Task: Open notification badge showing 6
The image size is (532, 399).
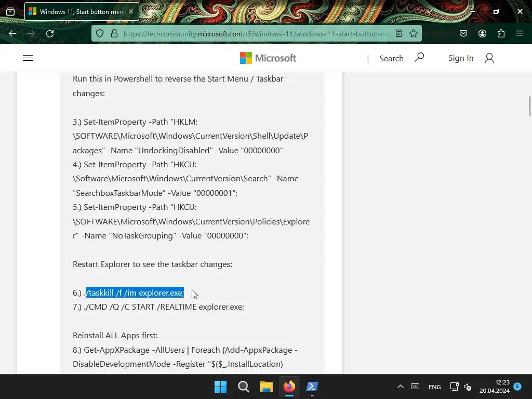Action: (x=517, y=386)
